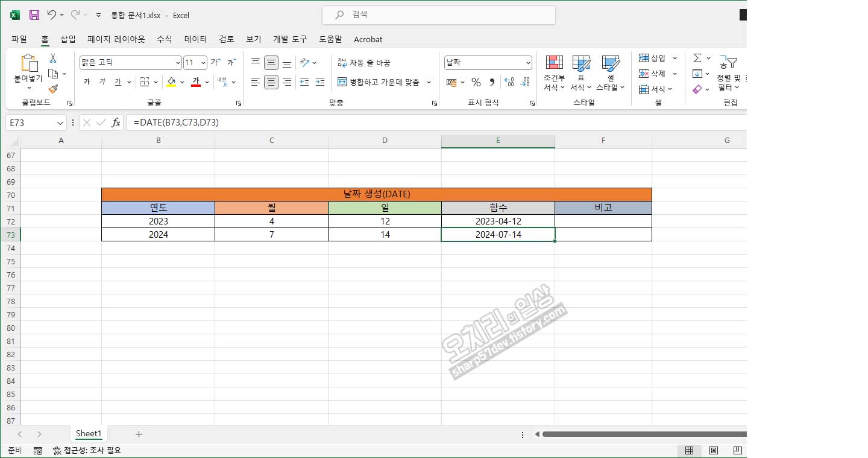Click the Insert Function fx icon

[x=116, y=122]
